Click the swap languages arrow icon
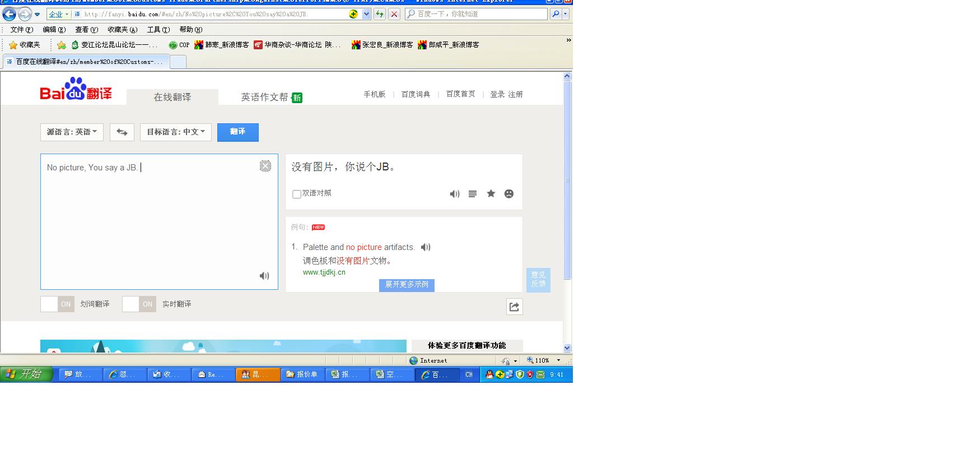980x454 pixels. coord(122,132)
